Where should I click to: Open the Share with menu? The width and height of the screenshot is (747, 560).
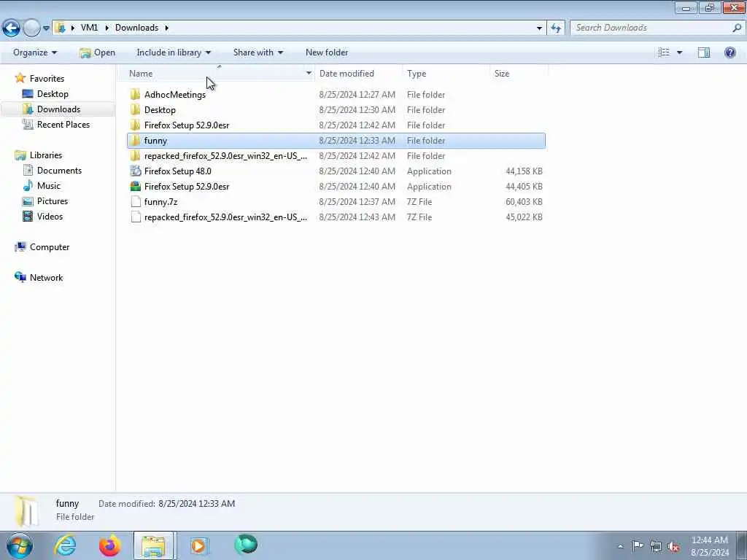click(x=258, y=52)
